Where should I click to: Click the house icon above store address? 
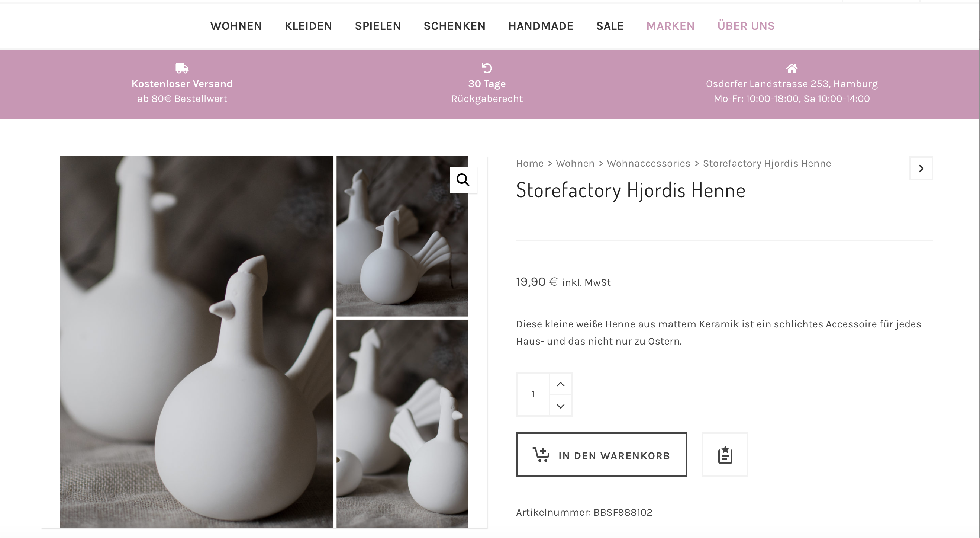(792, 68)
